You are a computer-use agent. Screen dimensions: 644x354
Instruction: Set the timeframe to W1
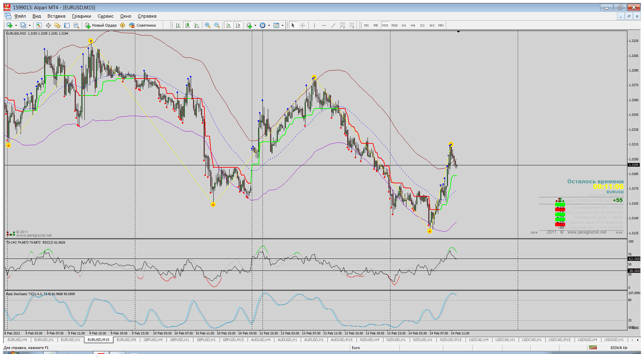tap(432, 25)
